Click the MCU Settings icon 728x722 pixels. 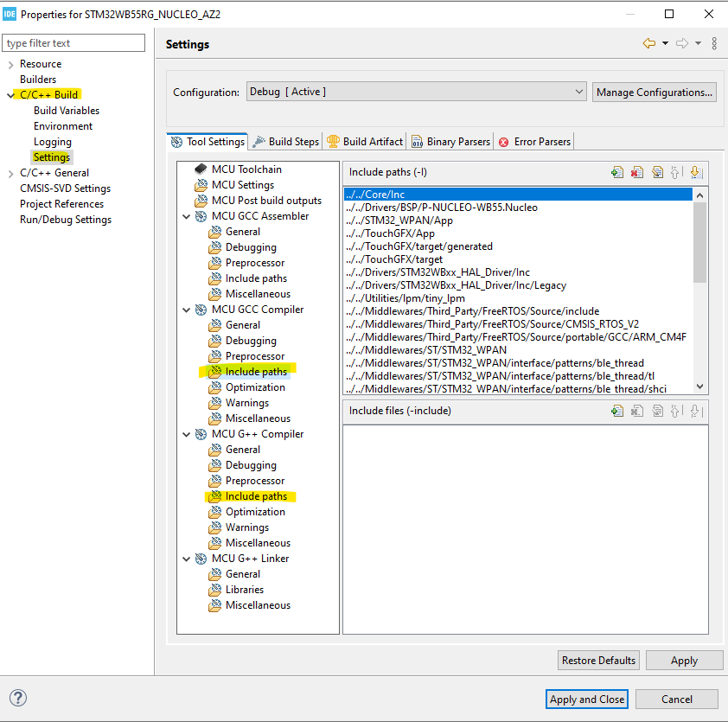(201, 185)
